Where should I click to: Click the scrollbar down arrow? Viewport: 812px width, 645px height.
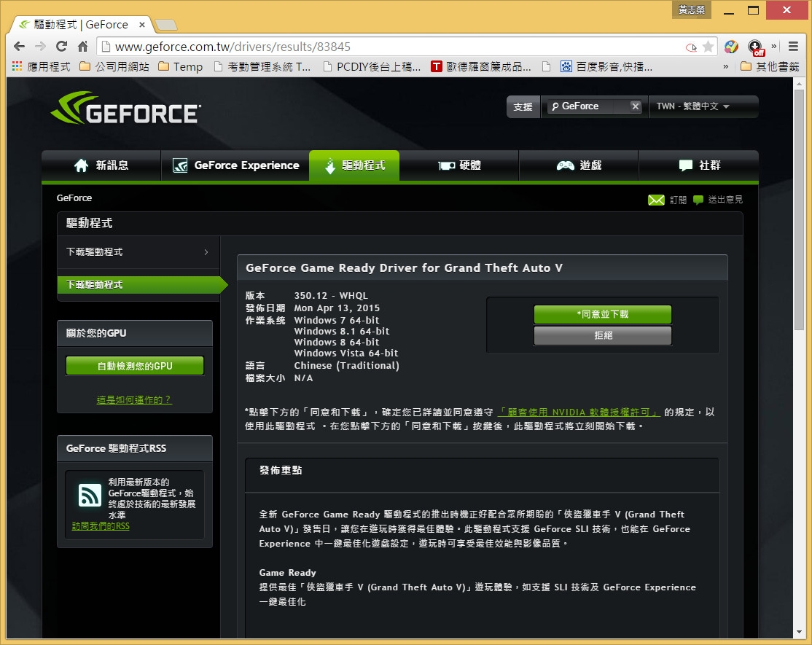(x=799, y=632)
